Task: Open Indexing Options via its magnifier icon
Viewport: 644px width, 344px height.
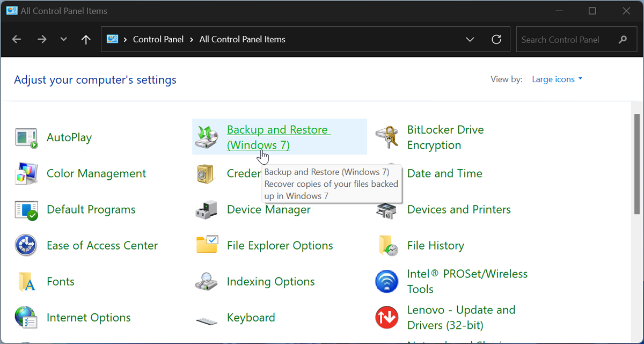Action: point(207,281)
